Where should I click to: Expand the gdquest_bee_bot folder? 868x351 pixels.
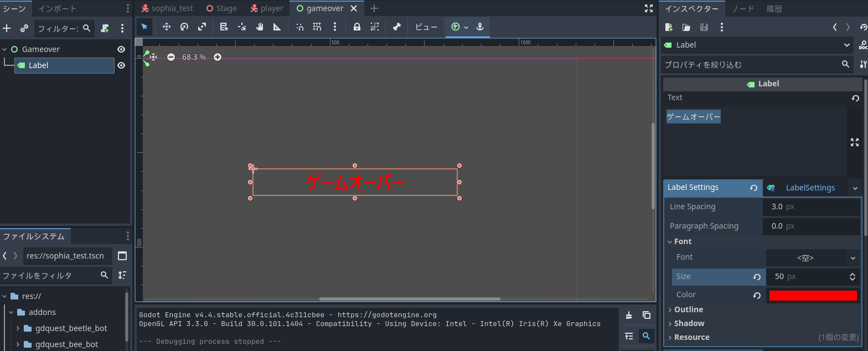tap(18, 344)
